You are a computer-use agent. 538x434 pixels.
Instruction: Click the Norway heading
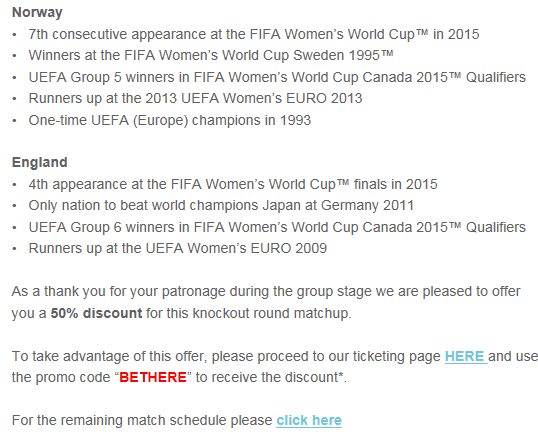point(37,12)
